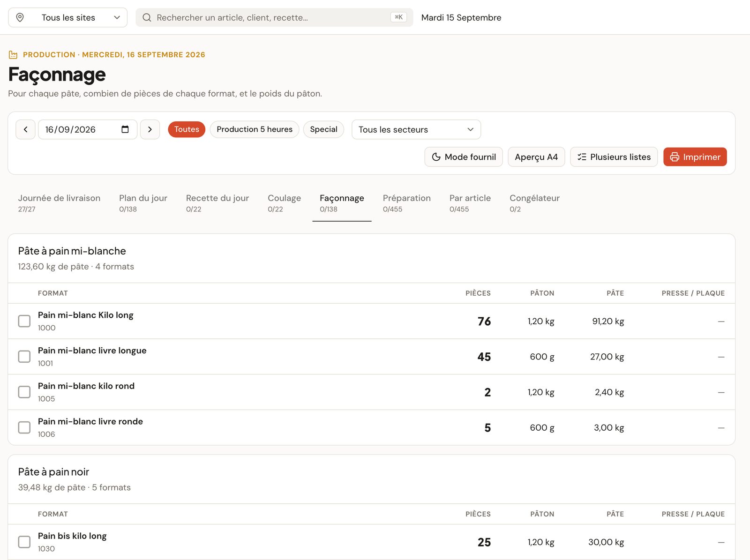
Task: Open the Tous les sites dropdown
Action: (x=68, y=17)
